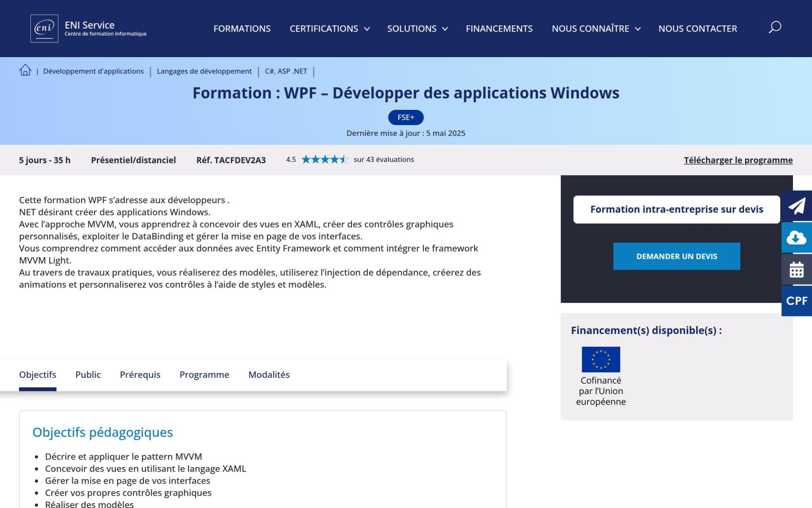The height and width of the screenshot is (508, 812).
Task: Select Formation intra-entreprise sur devis box
Action: pos(676,209)
